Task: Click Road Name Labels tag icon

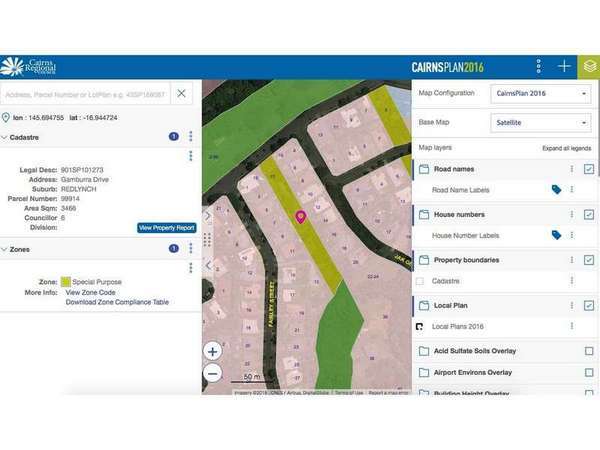Action: pos(556,189)
